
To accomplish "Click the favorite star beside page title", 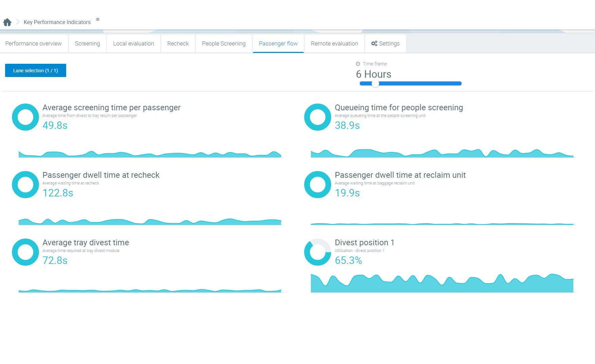I will [x=98, y=19].
